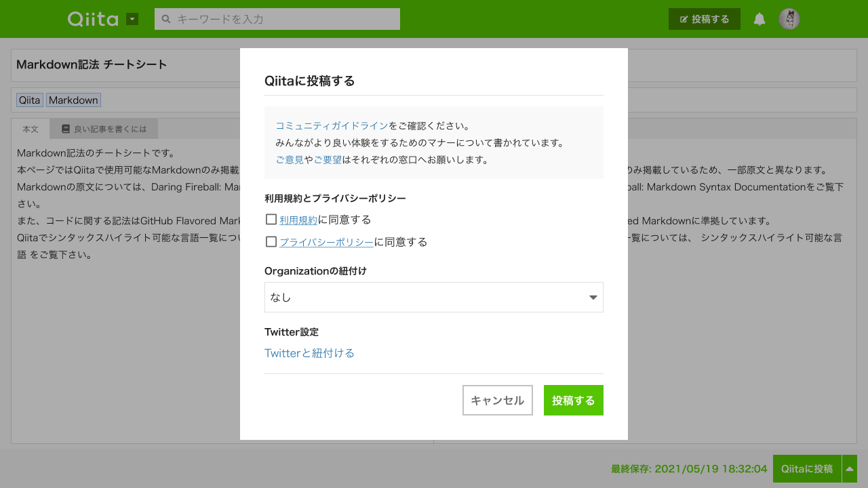Screen dimensions: 868x488
Task: Expand the dropdown arrow next to Qiita logo
Action: 131,18
